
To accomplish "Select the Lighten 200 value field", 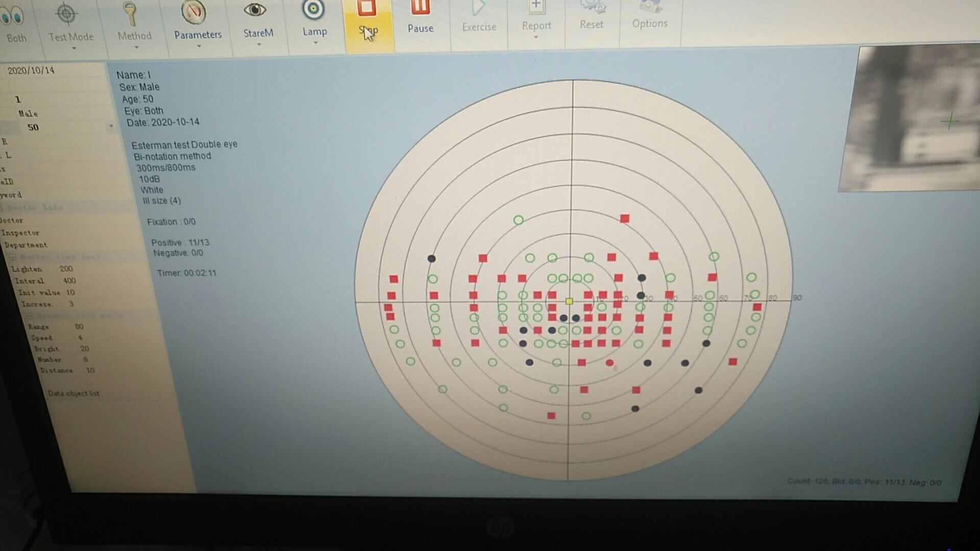I will tap(66, 268).
